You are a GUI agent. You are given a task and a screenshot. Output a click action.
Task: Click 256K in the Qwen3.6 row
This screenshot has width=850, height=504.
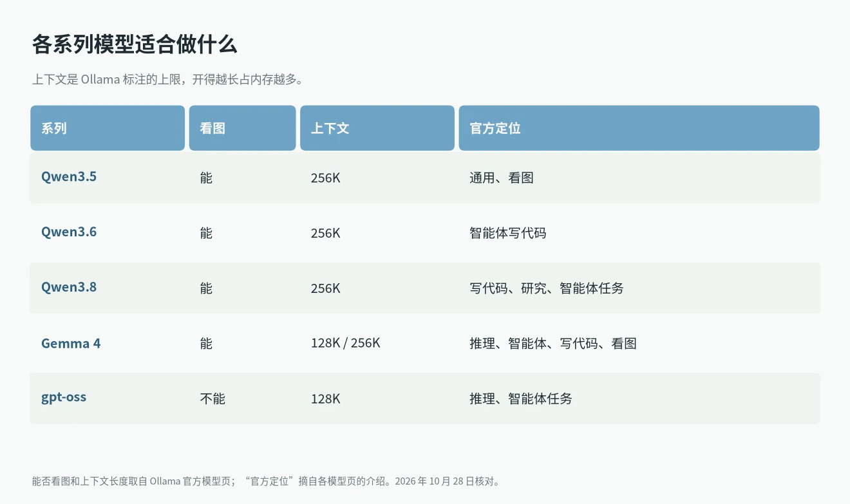pyautogui.click(x=326, y=233)
